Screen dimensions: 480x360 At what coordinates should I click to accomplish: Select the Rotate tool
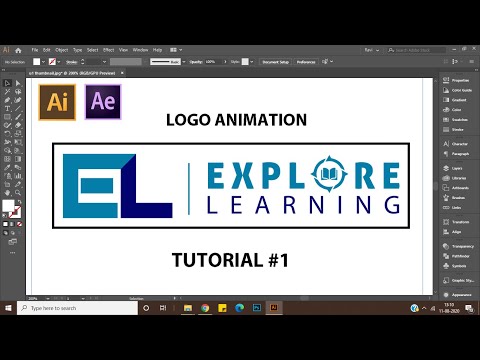click(x=7, y=134)
